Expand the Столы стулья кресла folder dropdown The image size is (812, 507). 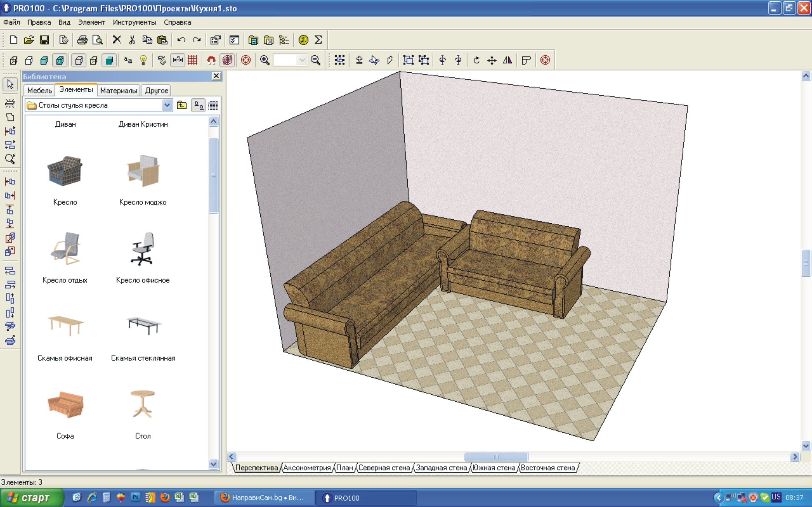coord(167,105)
